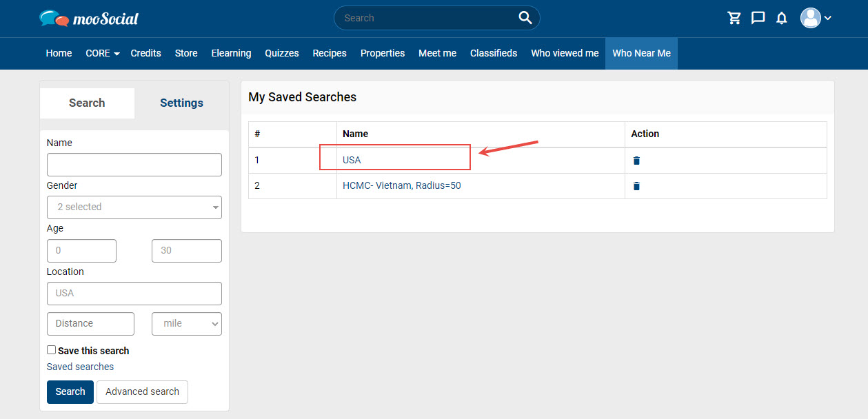Image resolution: width=868 pixels, height=419 pixels.
Task: Open the Credits menu item
Action: point(145,53)
